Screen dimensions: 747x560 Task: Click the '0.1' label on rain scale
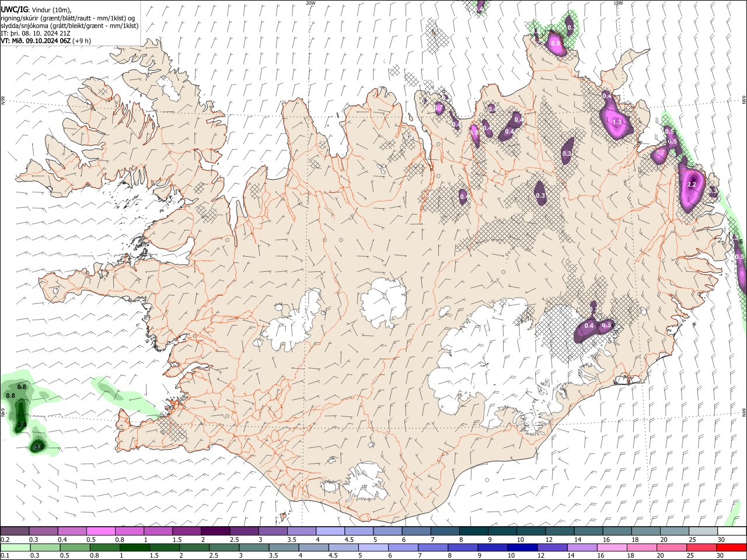[5, 555]
